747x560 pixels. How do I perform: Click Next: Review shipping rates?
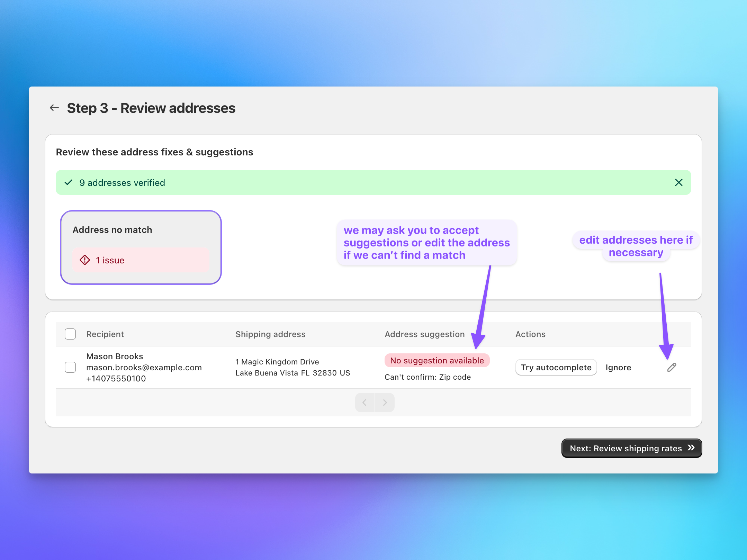tap(631, 448)
